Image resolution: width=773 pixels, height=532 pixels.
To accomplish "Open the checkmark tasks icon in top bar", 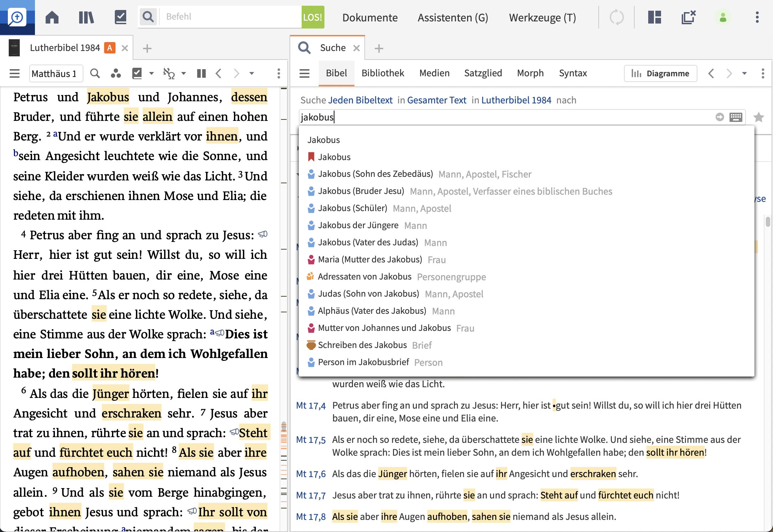I will point(121,17).
